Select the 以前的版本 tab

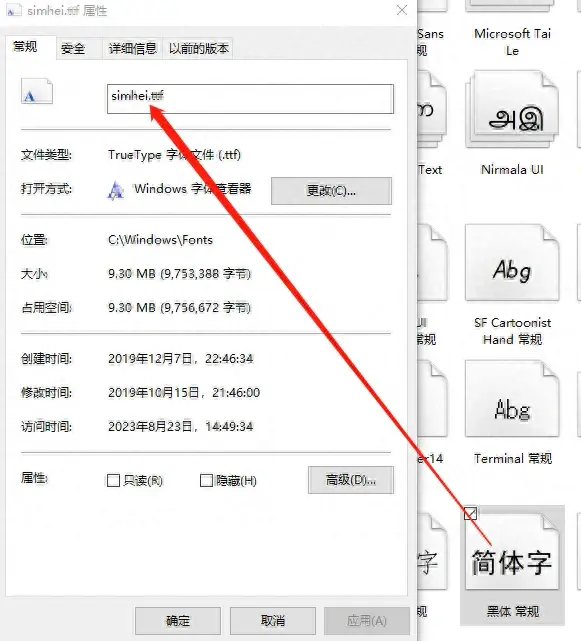tap(198, 49)
